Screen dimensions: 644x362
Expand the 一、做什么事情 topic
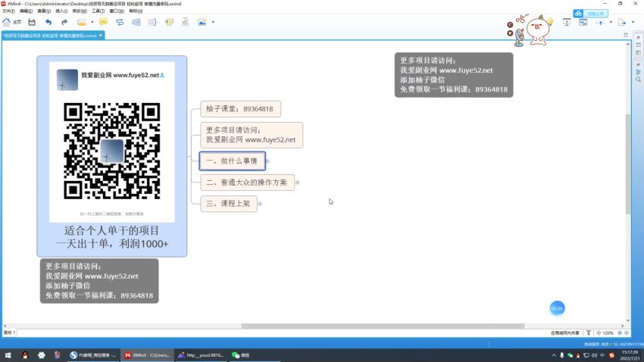267,161
